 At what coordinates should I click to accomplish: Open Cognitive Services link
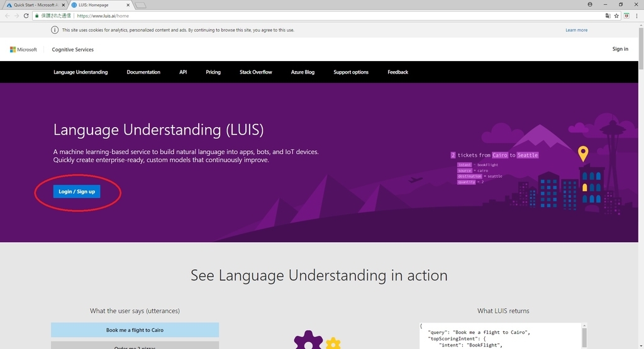click(x=73, y=49)
